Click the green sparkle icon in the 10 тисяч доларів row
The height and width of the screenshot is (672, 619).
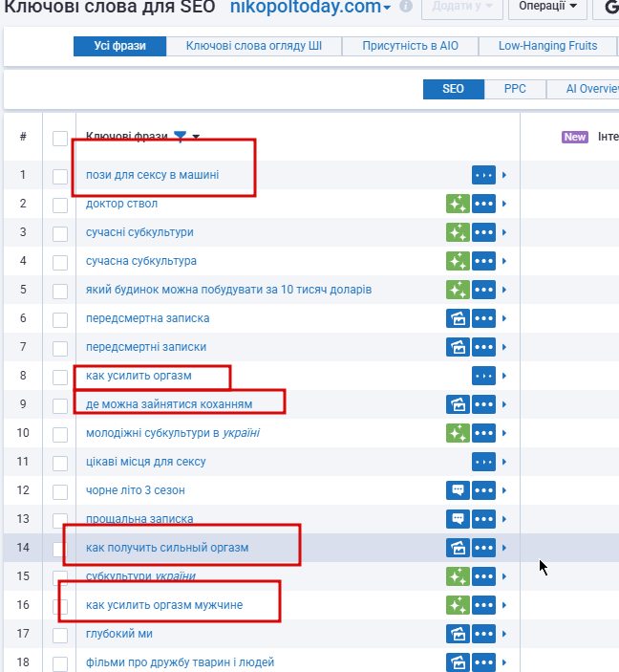coord(458,290)
